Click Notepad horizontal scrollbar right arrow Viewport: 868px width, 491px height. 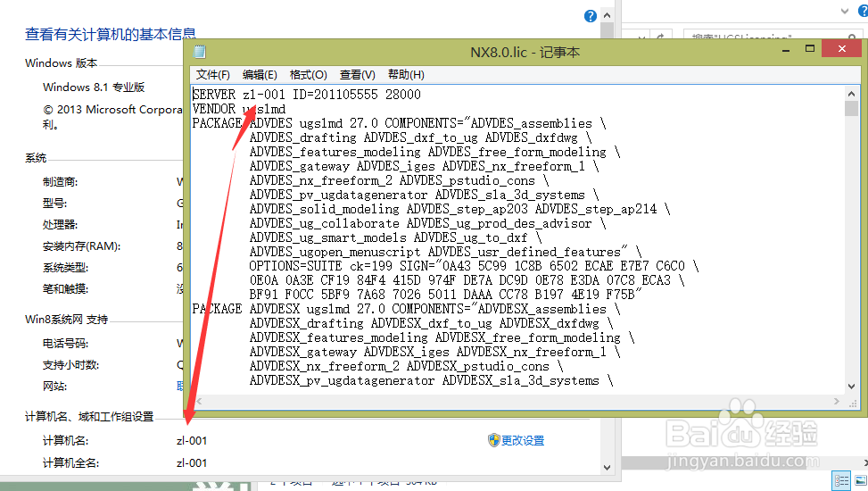tap(837, 401)
